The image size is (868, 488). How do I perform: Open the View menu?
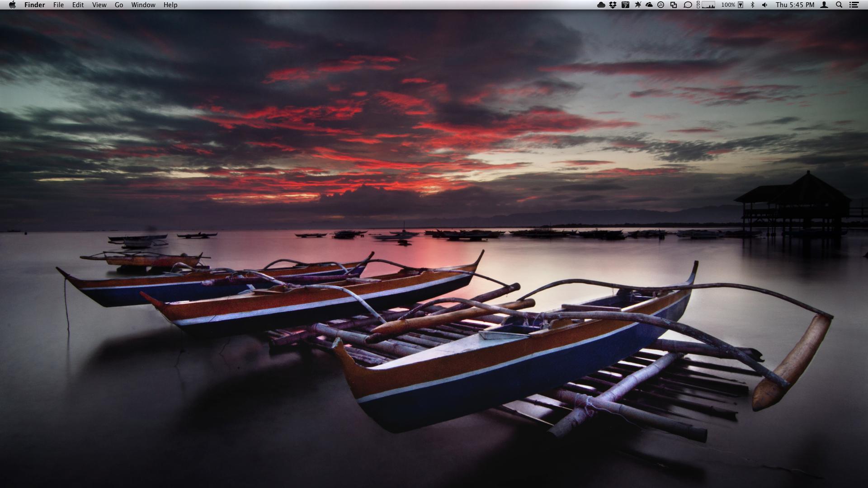tap(99, 5)
